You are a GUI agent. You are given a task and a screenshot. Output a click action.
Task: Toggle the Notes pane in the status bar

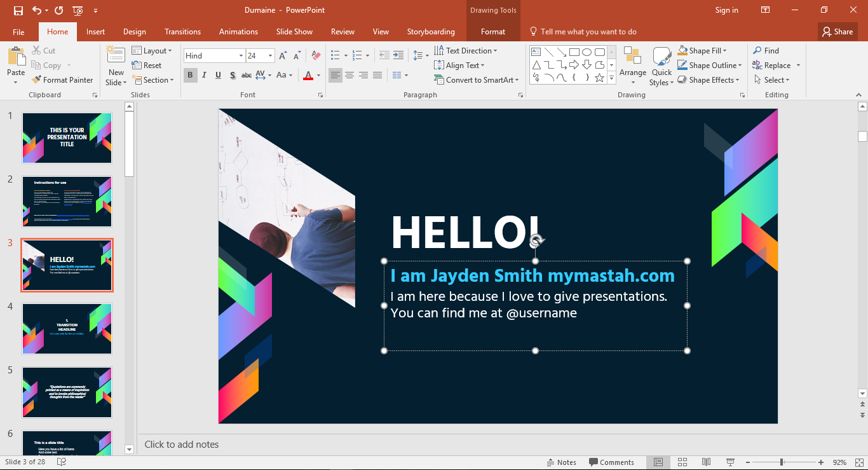click(561, 462)
